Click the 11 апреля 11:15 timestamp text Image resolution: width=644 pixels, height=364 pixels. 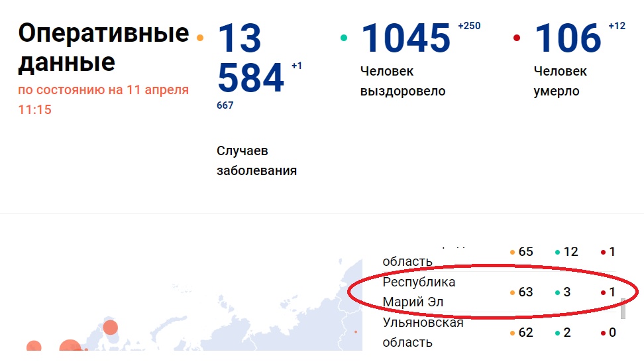point(103,99)
